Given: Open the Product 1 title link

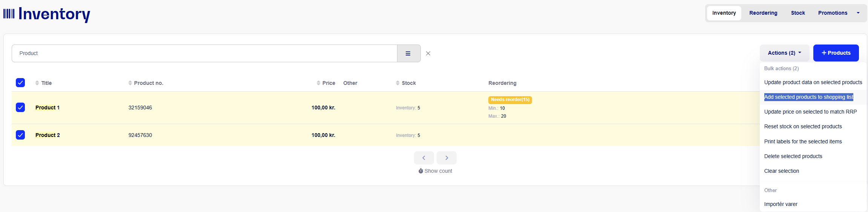Looking at the screenshot, I should (x=48, y=108).
